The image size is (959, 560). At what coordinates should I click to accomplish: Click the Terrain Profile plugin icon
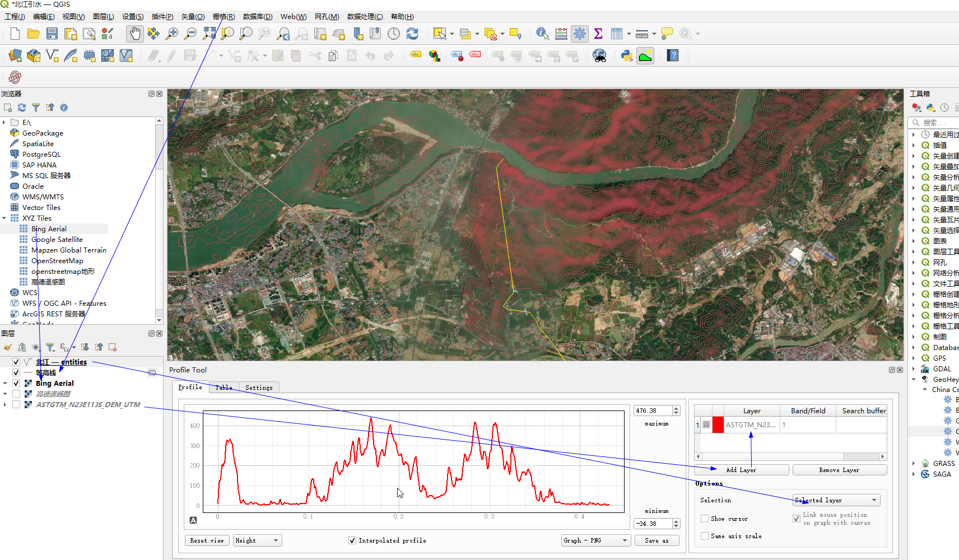pyautogui.click(x=645, y=55)
